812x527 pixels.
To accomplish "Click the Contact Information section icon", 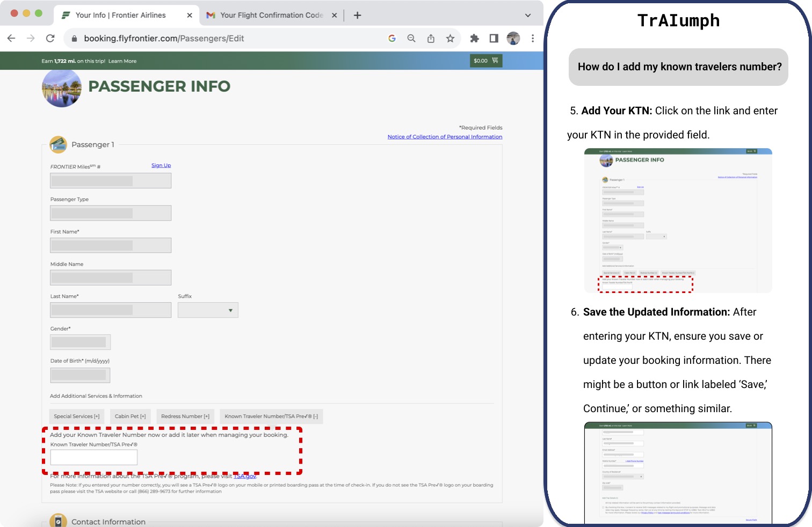I will (58, 521).
